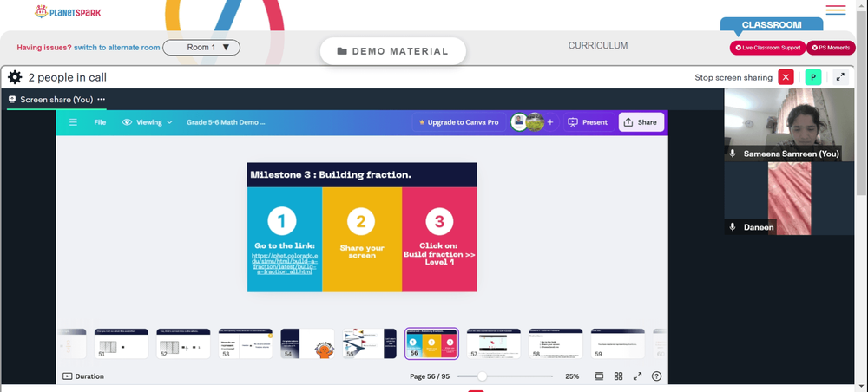Expand the Viewing mode dropdown

tap(169, 122)
